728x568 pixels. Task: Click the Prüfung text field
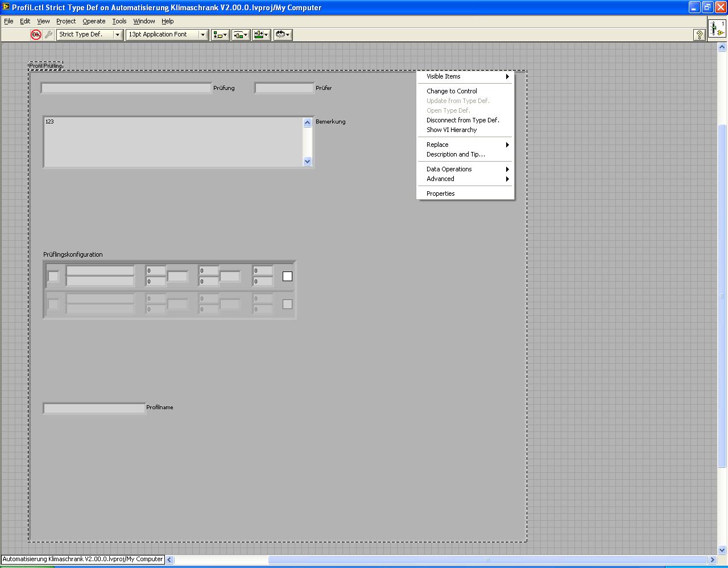click(x=126, y=88)
